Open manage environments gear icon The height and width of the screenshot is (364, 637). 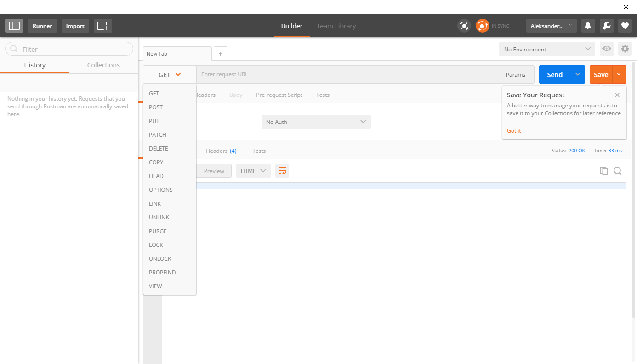625,49
